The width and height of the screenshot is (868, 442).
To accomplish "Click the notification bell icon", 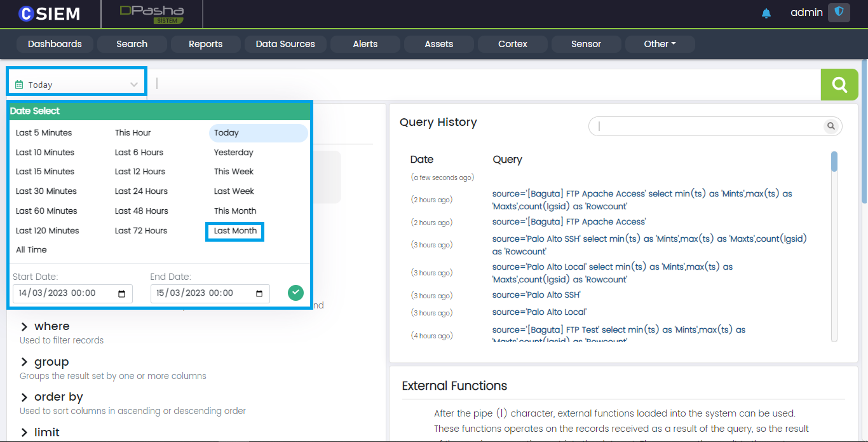I will click(x=766, y=13).
